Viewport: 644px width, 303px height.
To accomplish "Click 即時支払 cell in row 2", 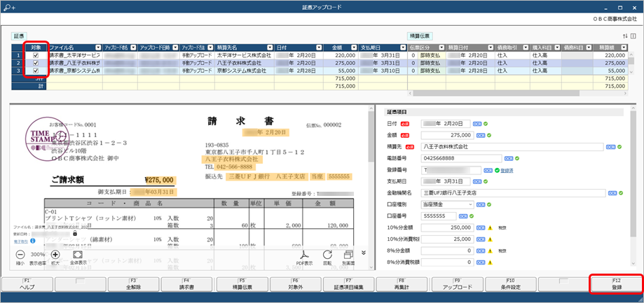I will (432, 63).
